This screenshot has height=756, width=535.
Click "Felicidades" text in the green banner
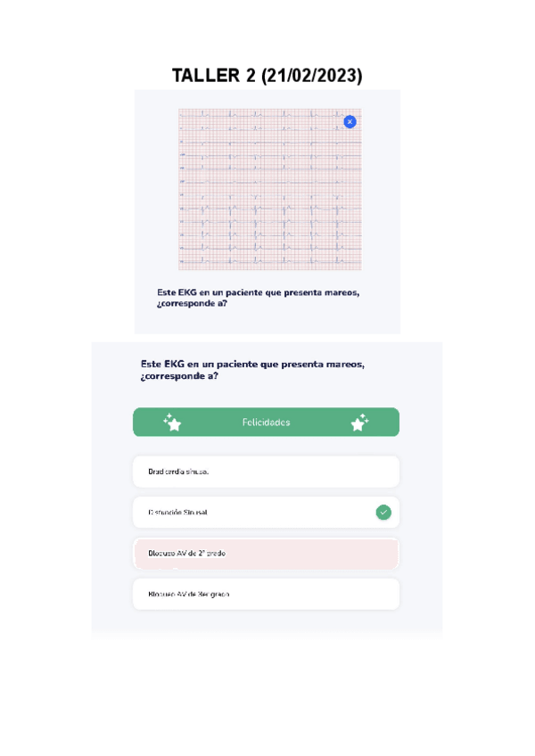tap(266, 423)
